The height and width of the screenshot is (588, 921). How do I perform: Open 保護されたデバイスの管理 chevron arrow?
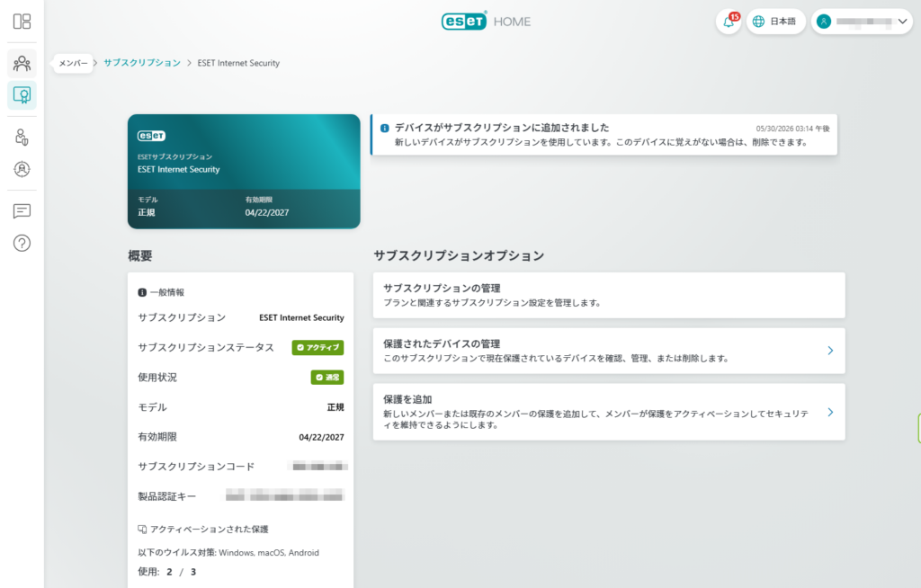tap(830, 351)
